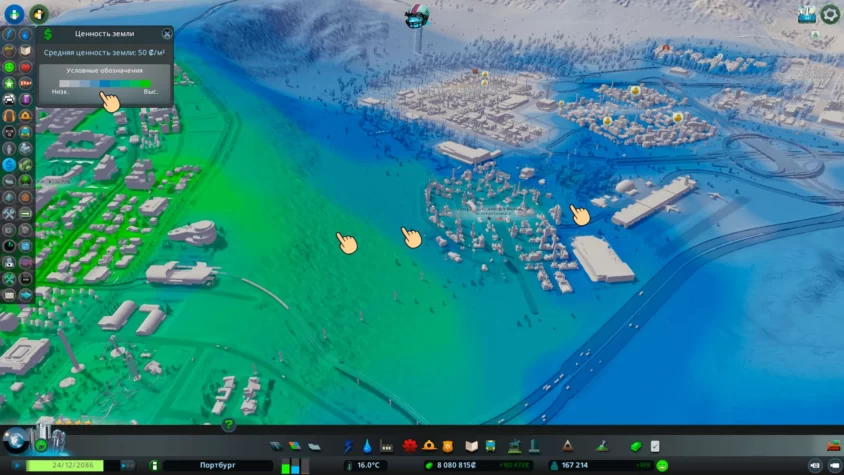Open Electricity buildings menu in bottom bar
The width and height of the screenshot is (844, 475).
[348, 446]
